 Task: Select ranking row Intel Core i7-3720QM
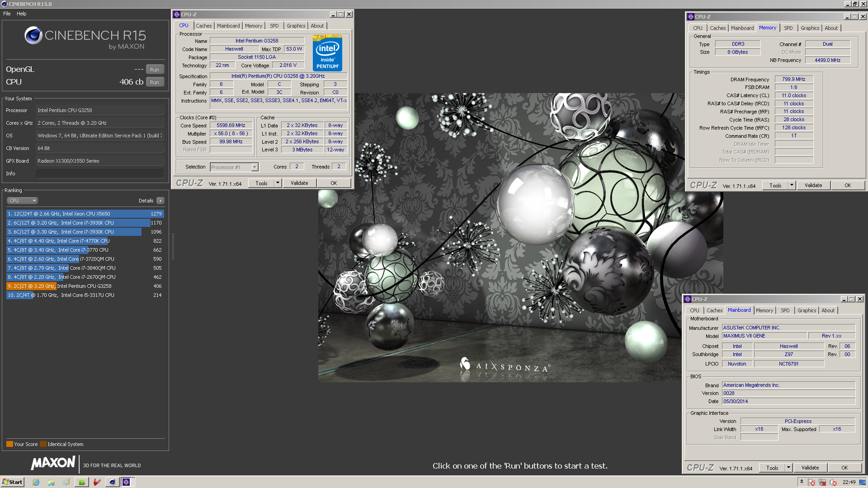[85, 259]
